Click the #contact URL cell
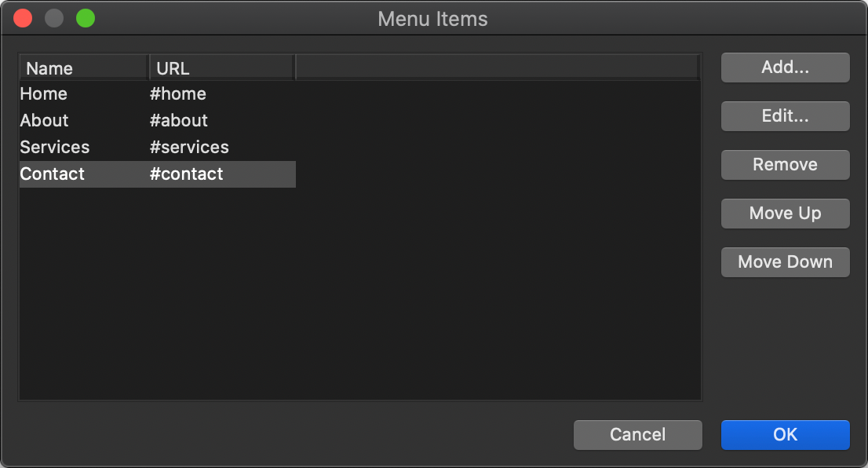Viewport: 868px width, 468px height. 187,174
